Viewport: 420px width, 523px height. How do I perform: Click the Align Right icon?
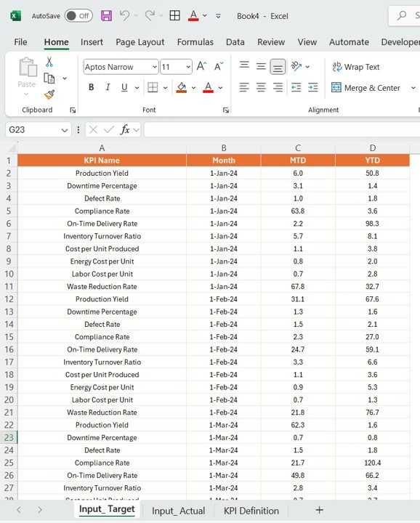[278, 87]
